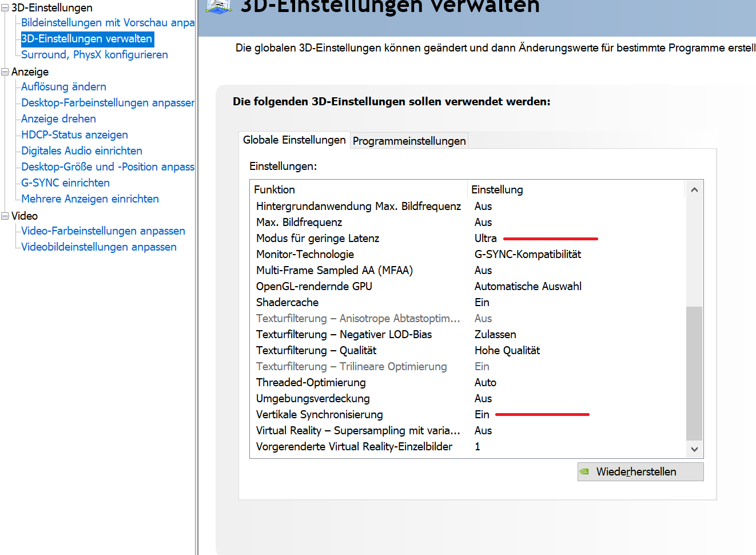Collapse the Video tree node
This screenshot has width=756, height=555.
pyautogui.click(x=5, y=216)
